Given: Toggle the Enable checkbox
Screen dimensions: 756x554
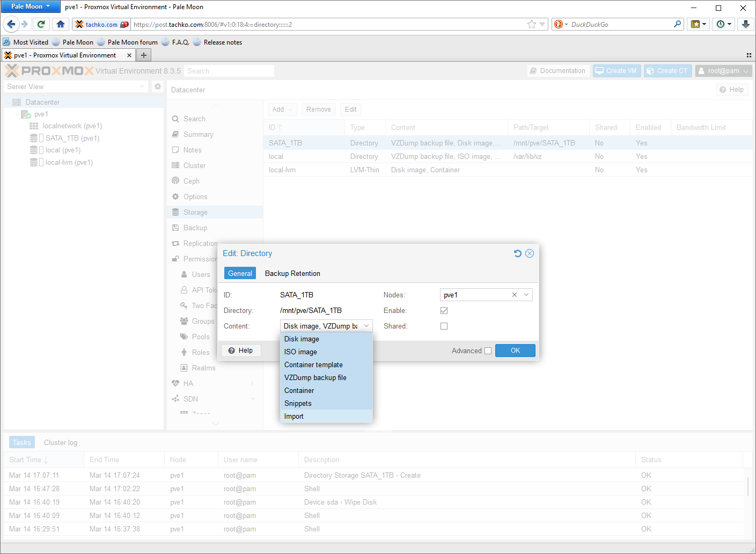Looking at the screenshot, I should click(x=444, y=310).
